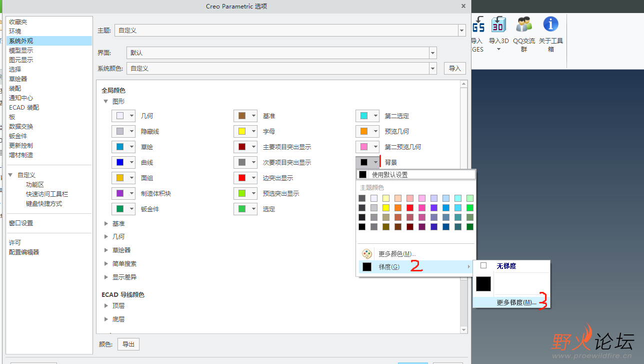Image resolution: width=644 pixels, height=364 pixels.
Task: Click the 导出 colors button
Action: click(128, 344)
